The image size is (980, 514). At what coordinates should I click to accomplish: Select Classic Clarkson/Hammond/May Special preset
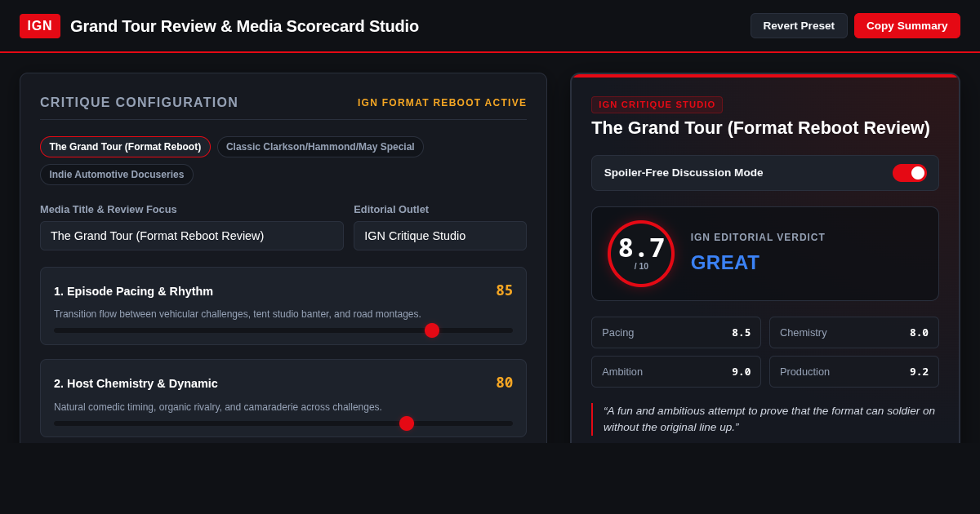coord(320,147)
